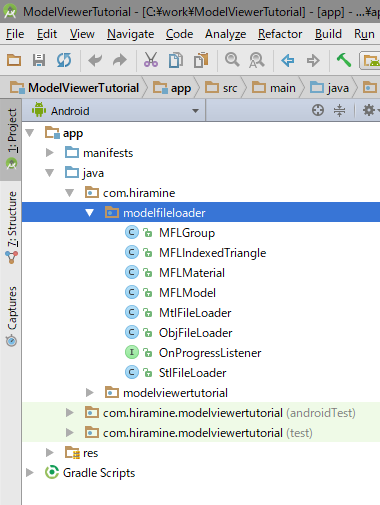Click the java breadcrumb
Image resolution: width=380 pixels, height=505 pixels.
click(x=329, y=88)
